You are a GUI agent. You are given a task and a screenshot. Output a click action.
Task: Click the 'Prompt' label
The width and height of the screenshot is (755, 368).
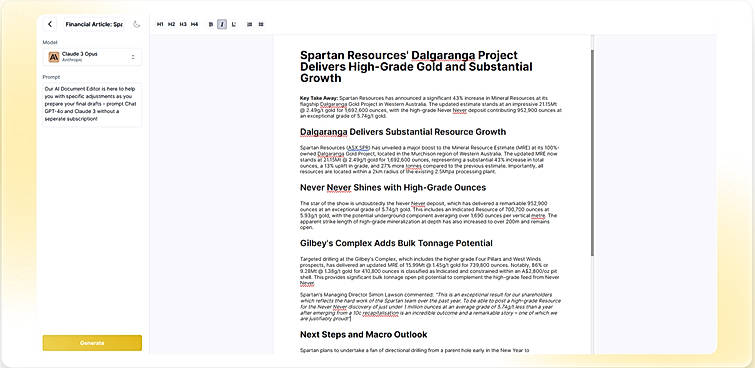pos(51,77)
